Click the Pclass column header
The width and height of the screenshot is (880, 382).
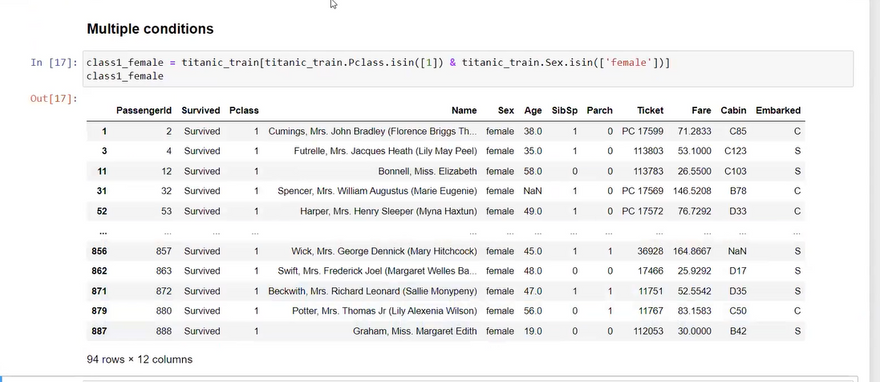(244, 111)
